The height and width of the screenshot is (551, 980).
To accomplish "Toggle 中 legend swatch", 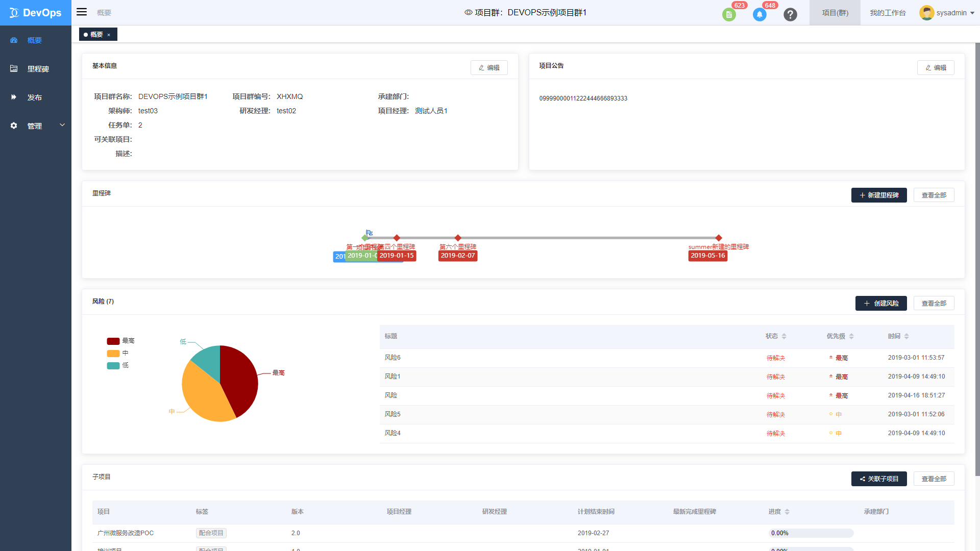I will pos(113,354).
